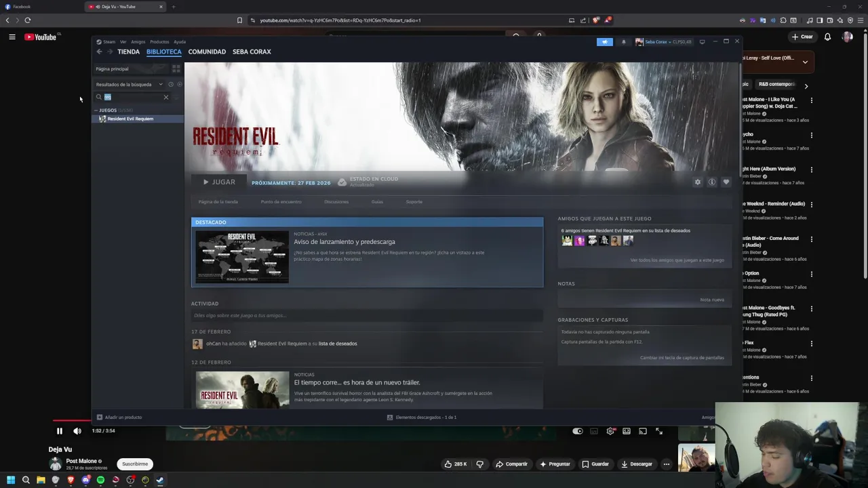This screenshot has width=868, height=488.
Task: View all friends who play this game
Action: 677,260
